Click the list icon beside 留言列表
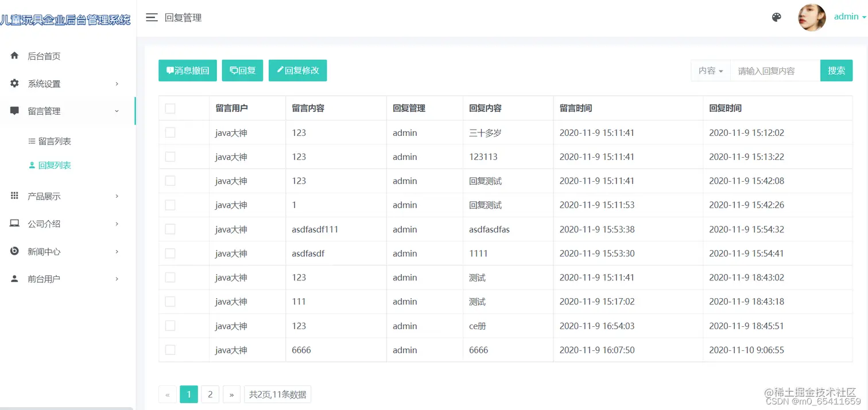Screen dimensions: 868x410 32,141
